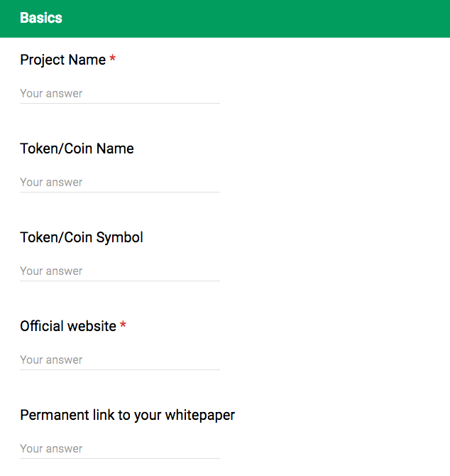
Task: Click the green Basics header banner
Action: (225, 18)
